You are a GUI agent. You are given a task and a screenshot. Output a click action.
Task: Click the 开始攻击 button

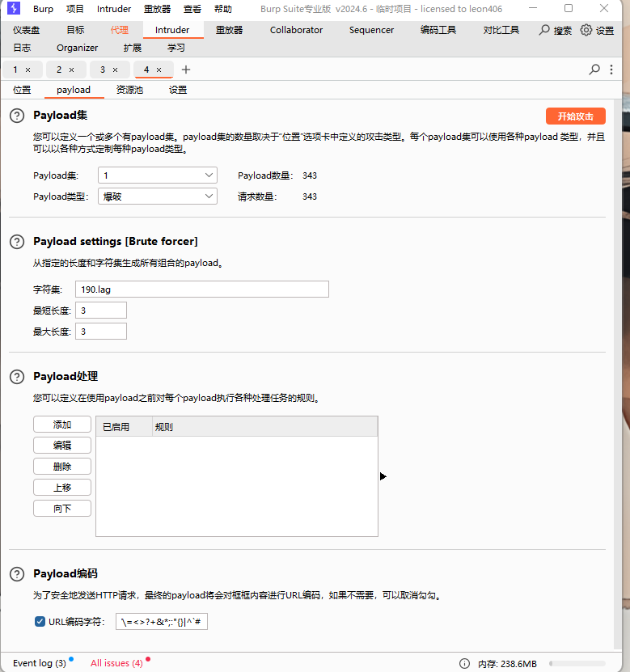point(576,116)
